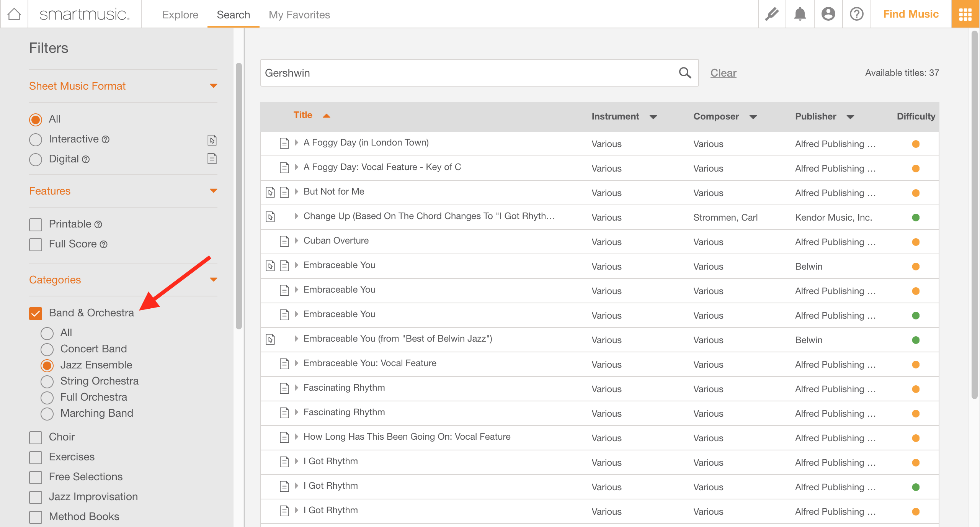Enable the Full Score checkbox

tap(36, 244)
